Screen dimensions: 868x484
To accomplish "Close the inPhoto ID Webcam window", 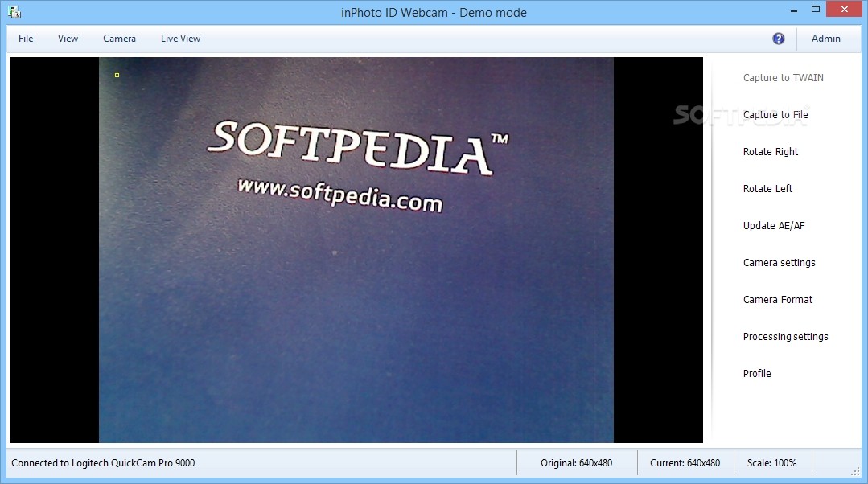I will point(844,10).
